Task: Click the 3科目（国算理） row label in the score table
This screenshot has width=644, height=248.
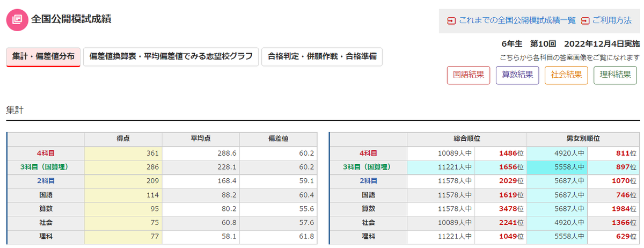Action: point(46,167)
